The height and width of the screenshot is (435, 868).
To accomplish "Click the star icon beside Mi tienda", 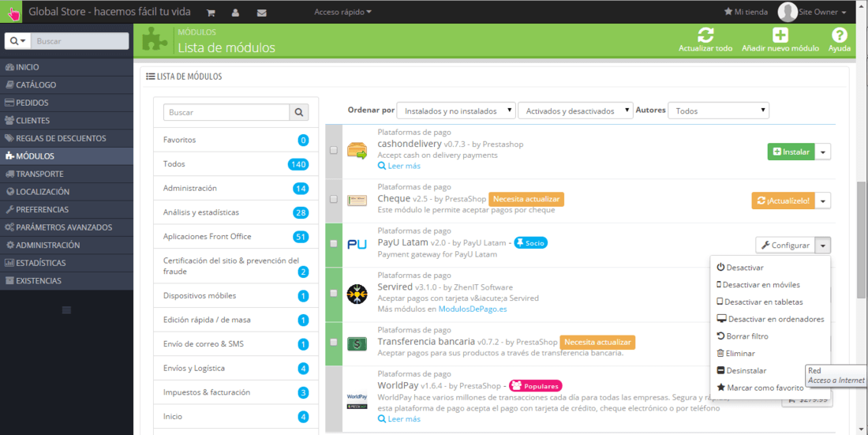I will pyautogui.click(x=728, y=12).
